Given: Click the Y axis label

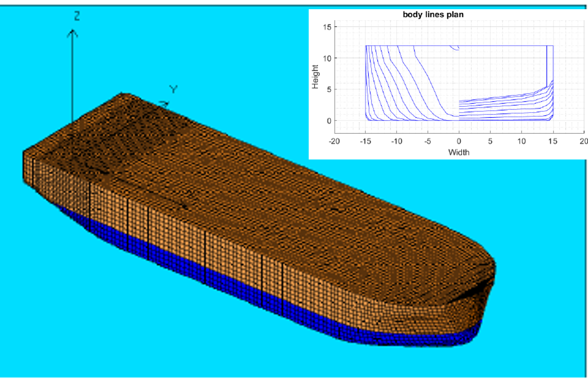Looking at the screenshot, I should (173, 89).
